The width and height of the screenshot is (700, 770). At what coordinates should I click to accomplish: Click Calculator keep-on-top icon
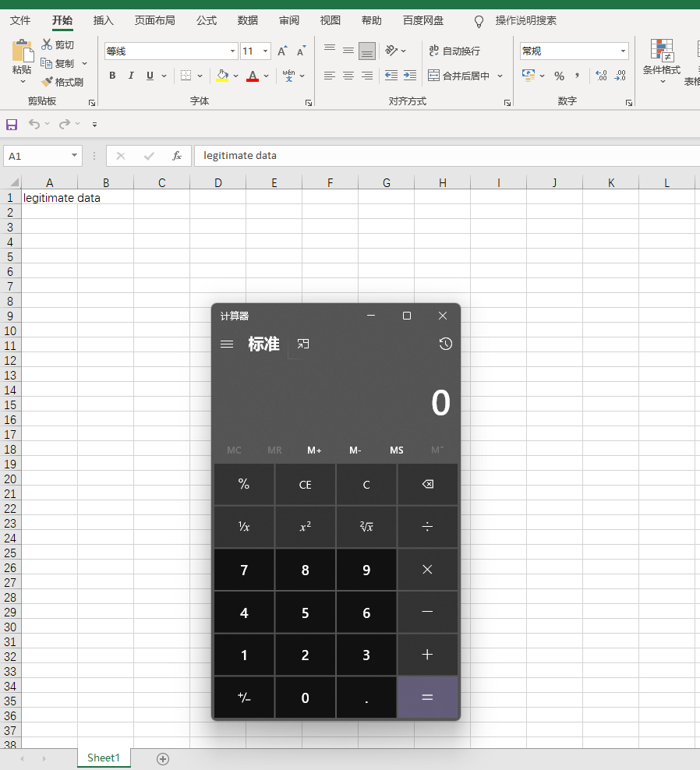click(x=303, y=344)
